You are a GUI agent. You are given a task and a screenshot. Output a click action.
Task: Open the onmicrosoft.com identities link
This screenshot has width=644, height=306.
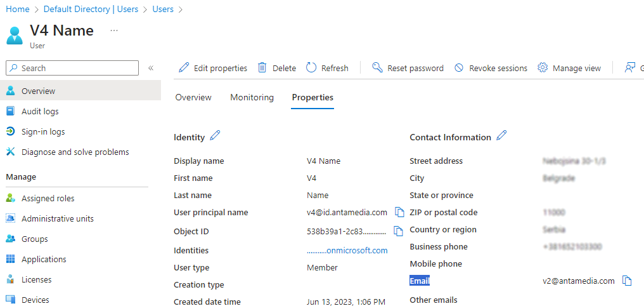pos(347,251)
